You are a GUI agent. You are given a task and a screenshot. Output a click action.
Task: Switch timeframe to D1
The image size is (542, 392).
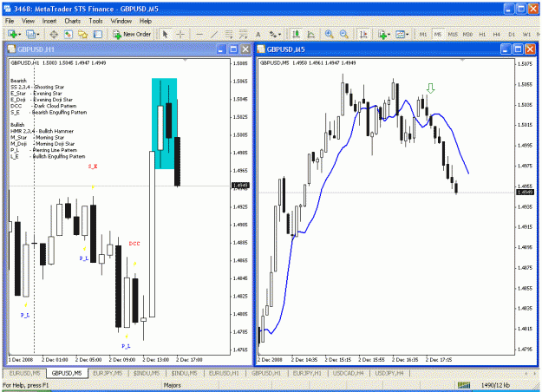(x=512, y=34)
